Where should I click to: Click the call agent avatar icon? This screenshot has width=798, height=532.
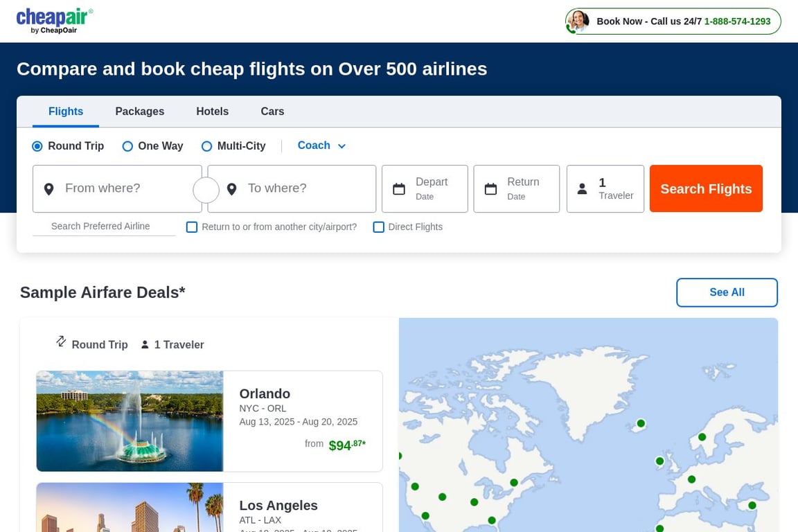point(578,21)
